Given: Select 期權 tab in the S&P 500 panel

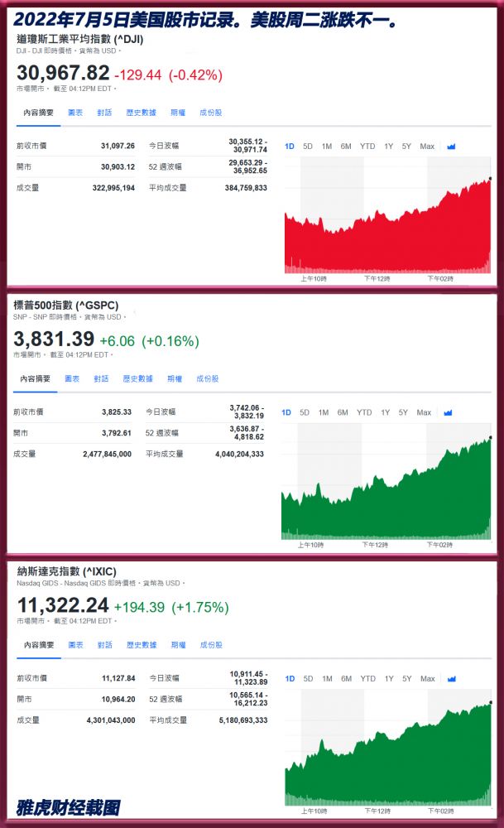Looking at the screenshot, I should [x=175, y=378].
